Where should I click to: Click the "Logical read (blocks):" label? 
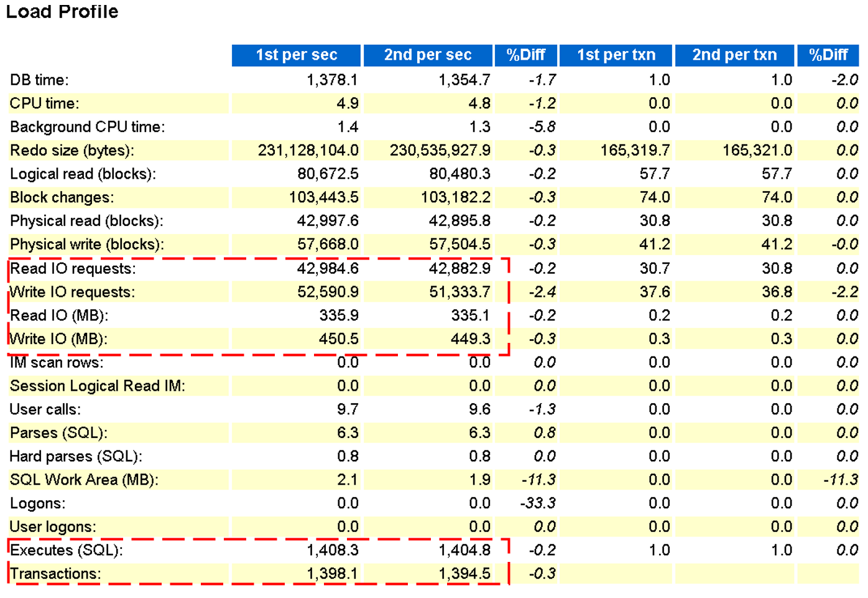tap(83, 174)
